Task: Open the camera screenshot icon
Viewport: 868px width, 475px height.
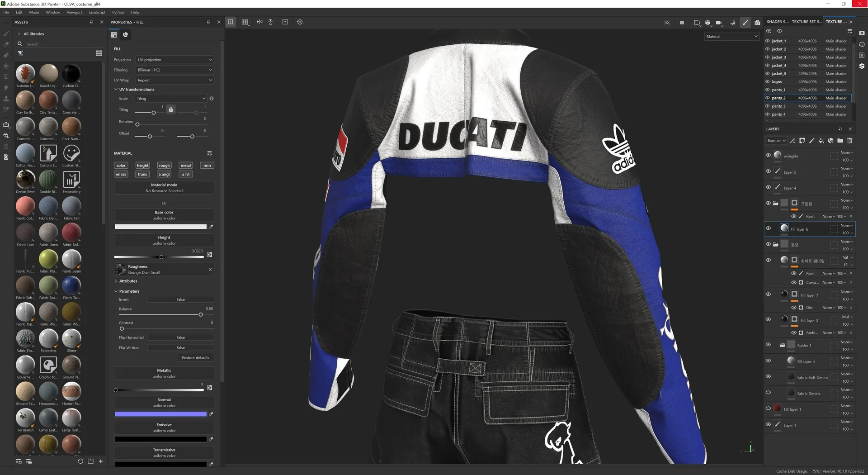Action: [x=757, y=22]
